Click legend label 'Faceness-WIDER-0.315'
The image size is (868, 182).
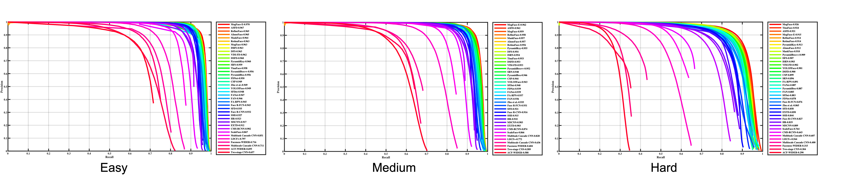(795, 146)
